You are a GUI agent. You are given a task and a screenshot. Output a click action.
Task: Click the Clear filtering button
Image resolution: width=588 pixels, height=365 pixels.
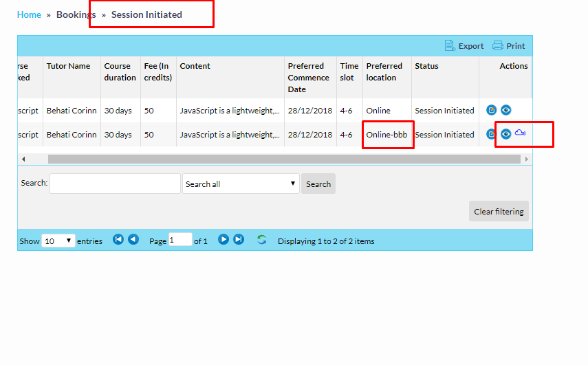click(499, 212)
